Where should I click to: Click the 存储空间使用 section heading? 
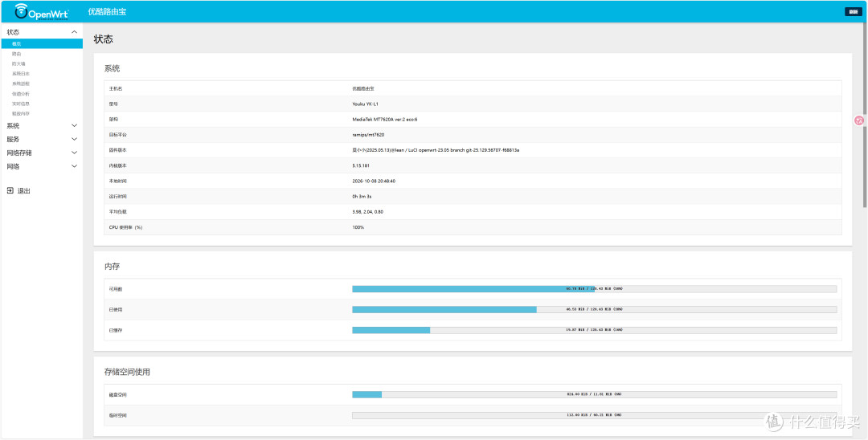(127, 372)
